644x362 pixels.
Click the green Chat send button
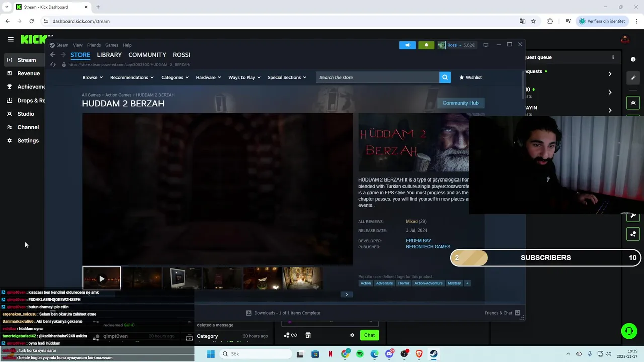pos(369,335)
